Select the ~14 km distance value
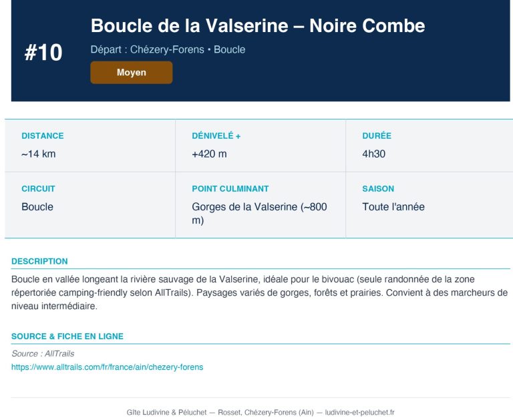 (39, 154)
